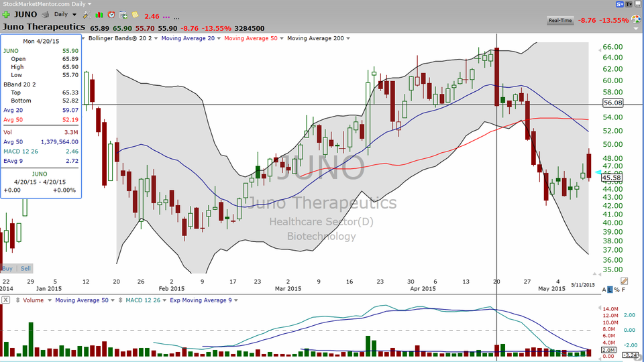Select percent scale % toggle

tap(616, 290)
